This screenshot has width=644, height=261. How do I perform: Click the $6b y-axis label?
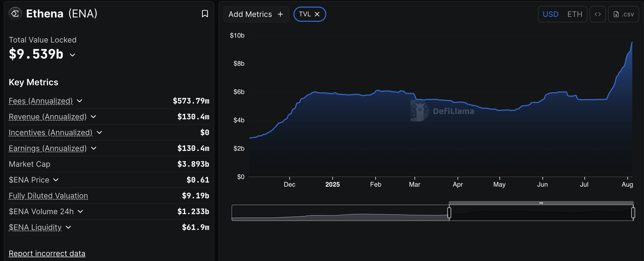(239, 92)
